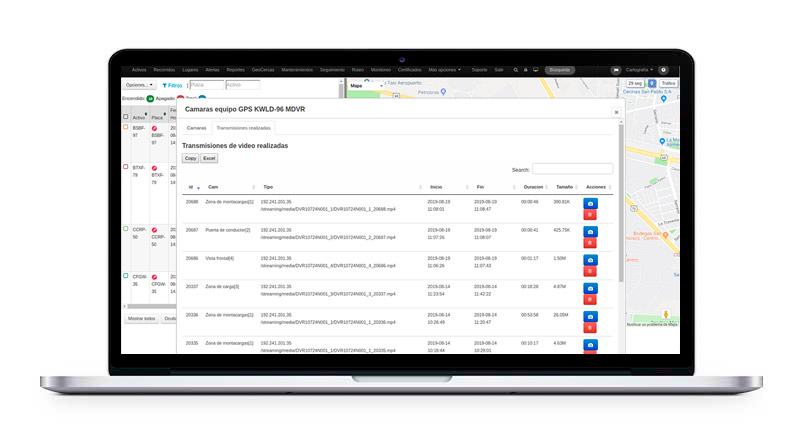Click the blue location pin map button
The image size is (801, 445).
pyautogui.click(x=652, y=83)
